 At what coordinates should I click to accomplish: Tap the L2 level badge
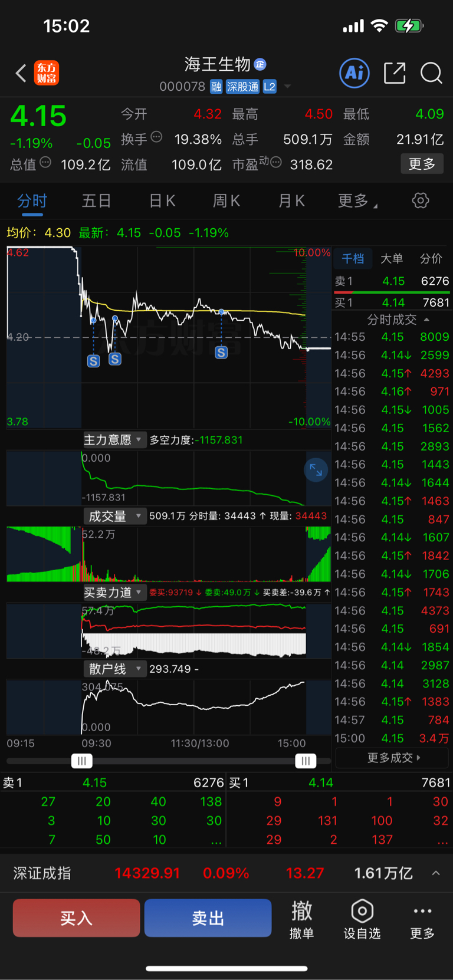[270, 87]
